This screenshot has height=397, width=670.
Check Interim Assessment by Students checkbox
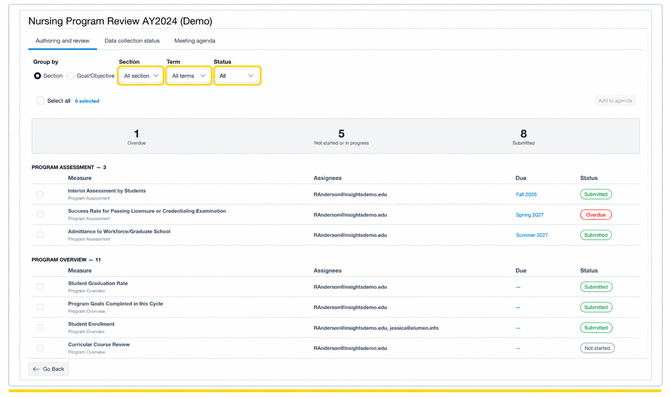click(x=40, y=194)
